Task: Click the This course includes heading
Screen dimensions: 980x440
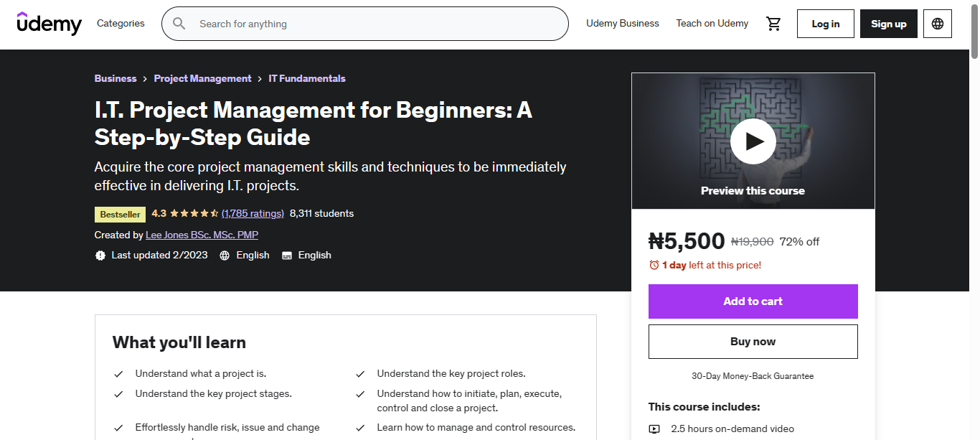Action: pyautogui.click(x=705, y=407)
